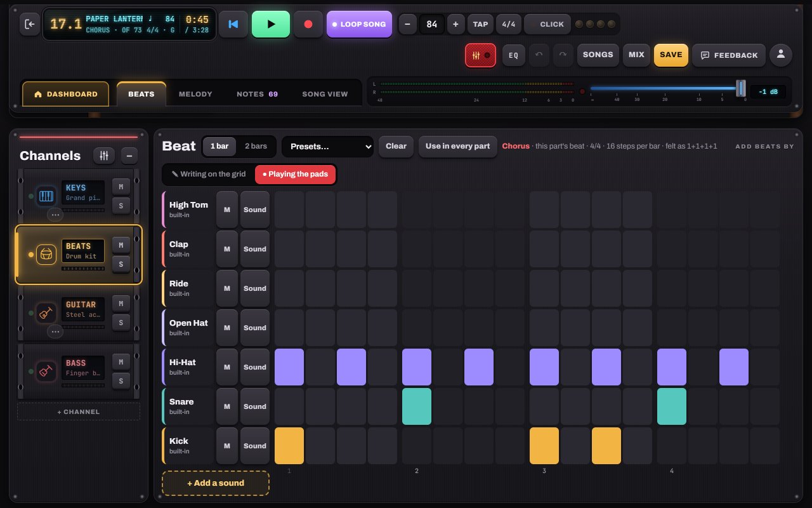Click Use in every part
The width and height of the screenshot is (812, 508).
[457, 146]
